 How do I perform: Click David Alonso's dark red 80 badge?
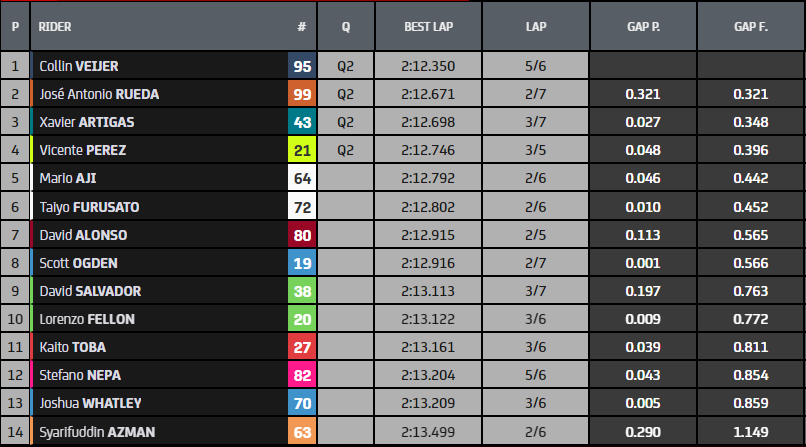click(302, 235)
